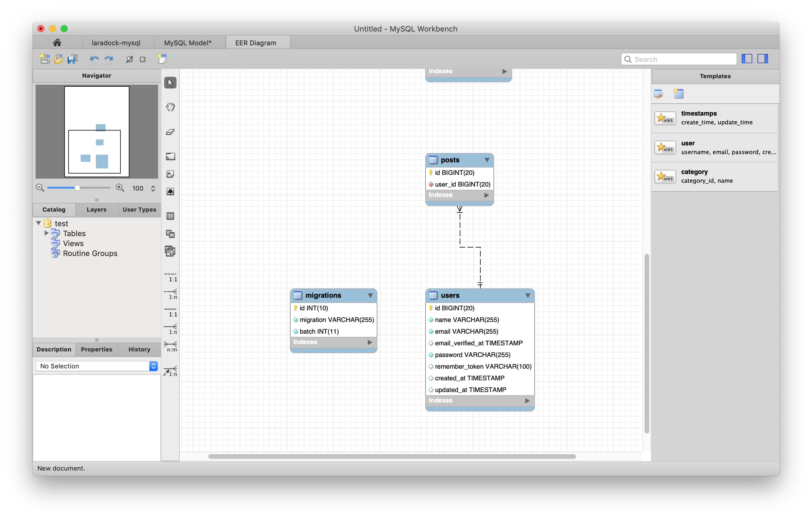
Task: Select the n:m relationship tool
Action: coord(171,346)
